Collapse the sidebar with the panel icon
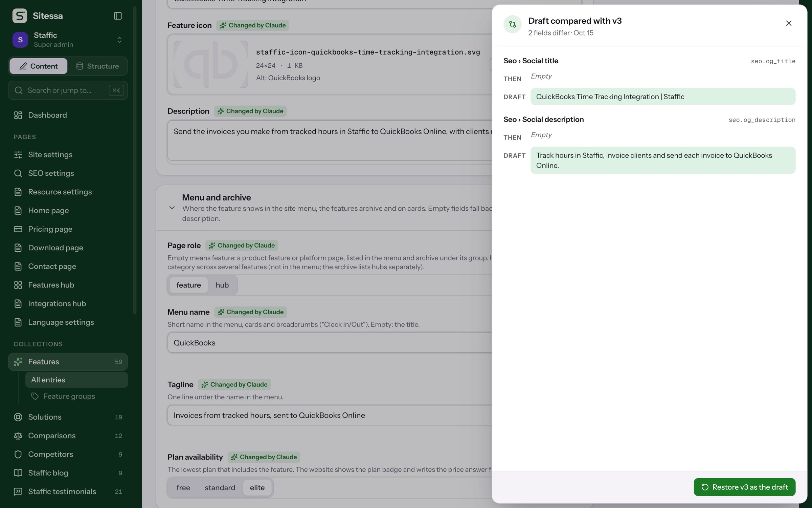Screen dimensions: 812x508 [118, 16]
